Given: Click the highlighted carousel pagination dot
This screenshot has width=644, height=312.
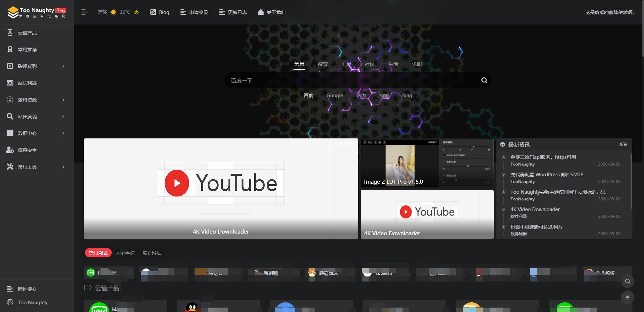Looking at the screenshot, I should point(347,143).
